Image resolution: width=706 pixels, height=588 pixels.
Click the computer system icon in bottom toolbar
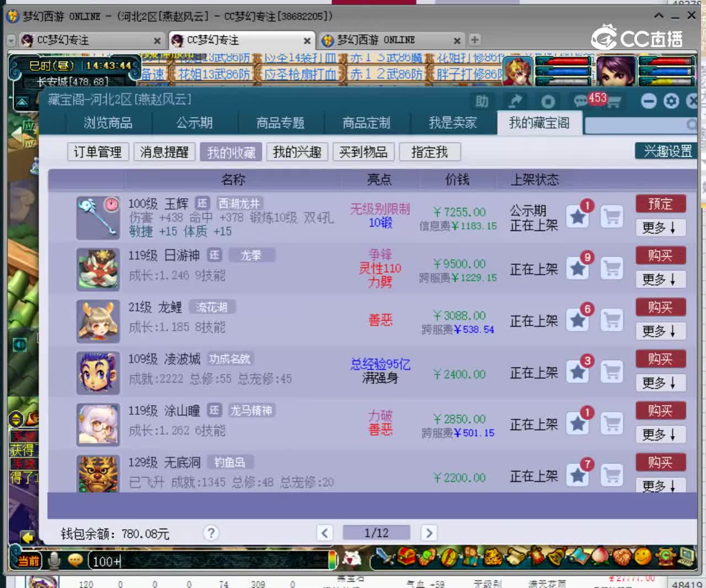tap(686, 557)
